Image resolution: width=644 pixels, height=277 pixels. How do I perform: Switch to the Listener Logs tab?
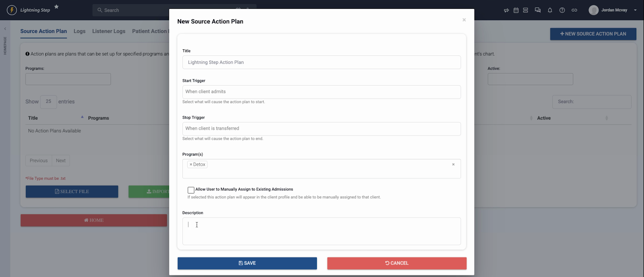[109, 31]
